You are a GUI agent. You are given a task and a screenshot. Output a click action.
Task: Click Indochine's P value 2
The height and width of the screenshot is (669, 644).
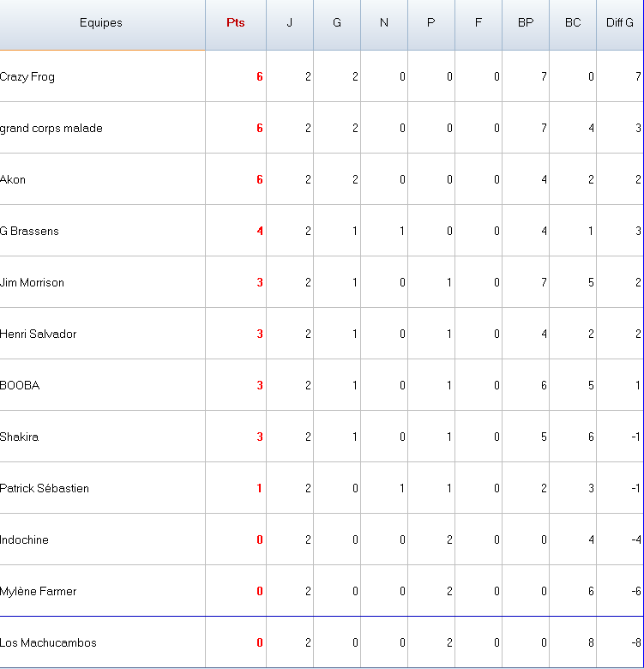click(449, 540)
